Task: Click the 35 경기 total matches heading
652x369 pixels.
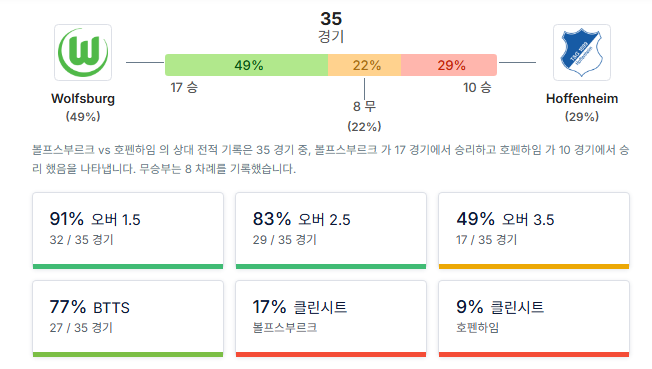Action: coord(331,27)
